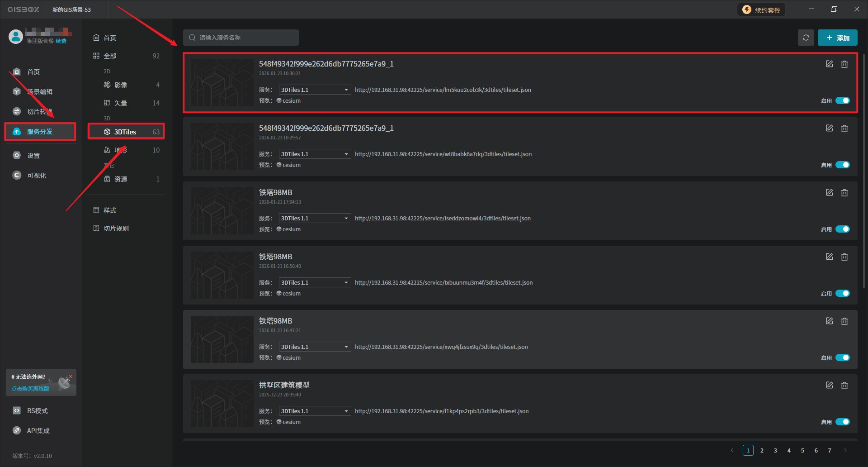
Task: Turn off the second 548f49342f service switch
Action: tap(842, 165)
